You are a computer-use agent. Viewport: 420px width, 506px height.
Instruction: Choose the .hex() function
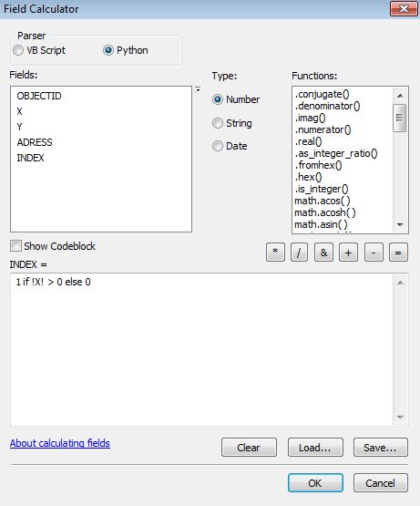tap(308, 177)
